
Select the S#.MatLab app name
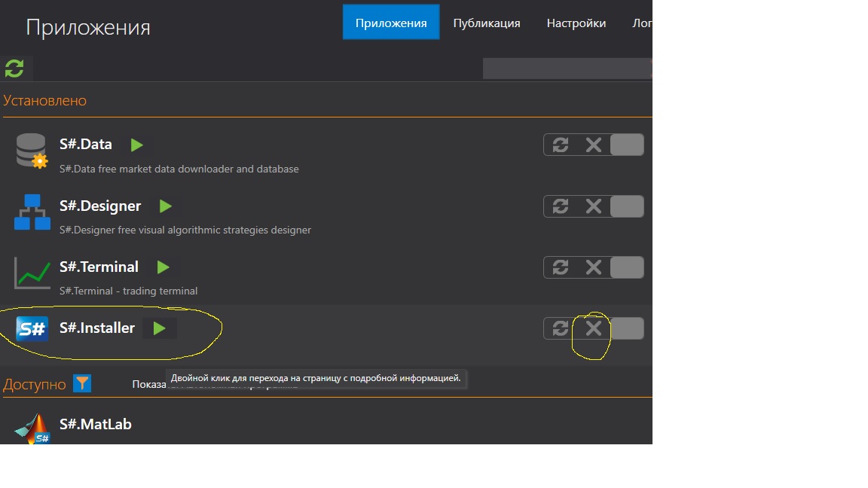click(x=96, y=425)
